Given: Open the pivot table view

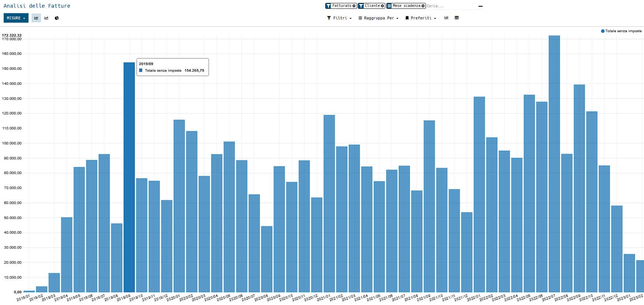Looking at the screenshot, I should [x=457, y=18].
